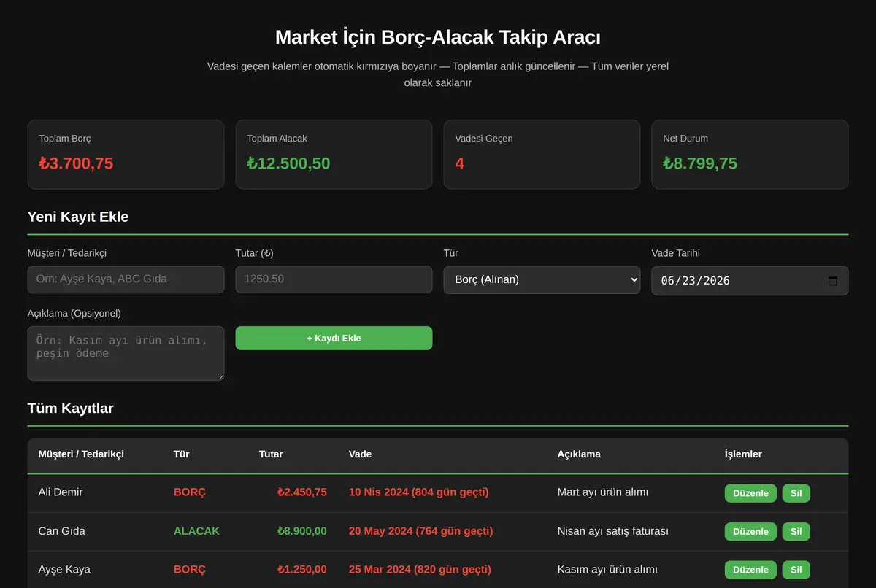Click the Müşteri / Tedarikçi column header
Screen dimensions: 876x588
coord(81,454)
